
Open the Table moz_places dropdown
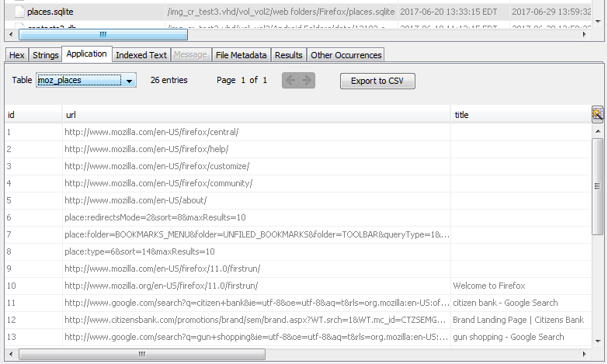pyautogui.click(x=86, y=80)
